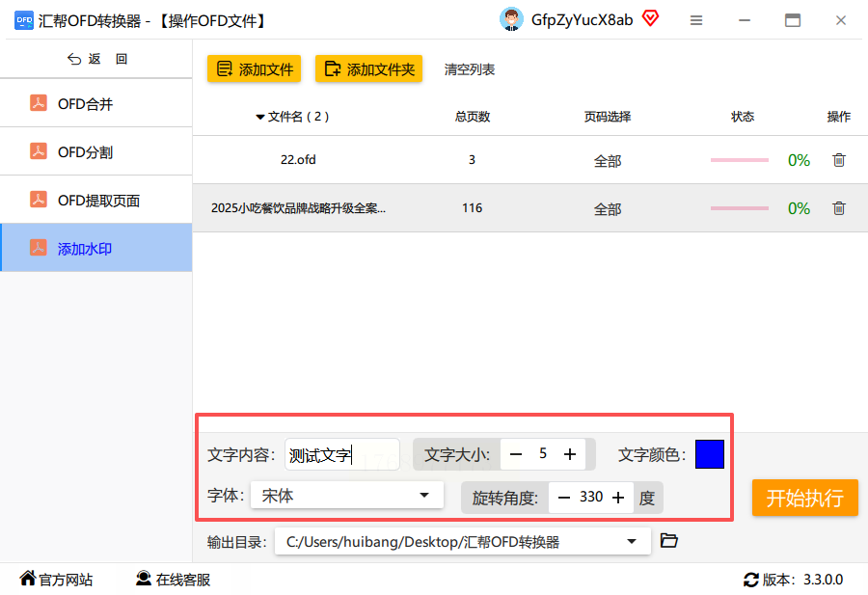
Task: Sort by 文件名 column arrow
Action: point(260,117)
